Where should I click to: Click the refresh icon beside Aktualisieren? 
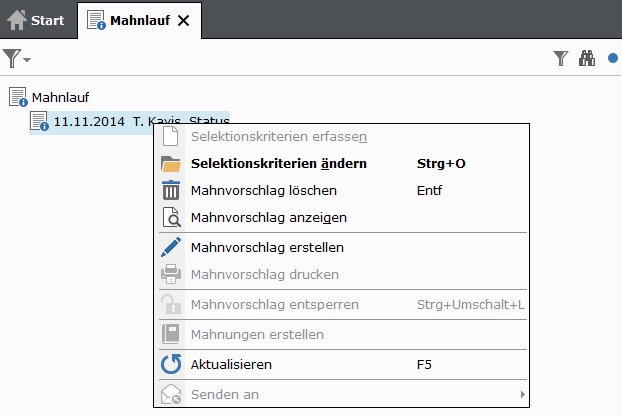point(171,364)
